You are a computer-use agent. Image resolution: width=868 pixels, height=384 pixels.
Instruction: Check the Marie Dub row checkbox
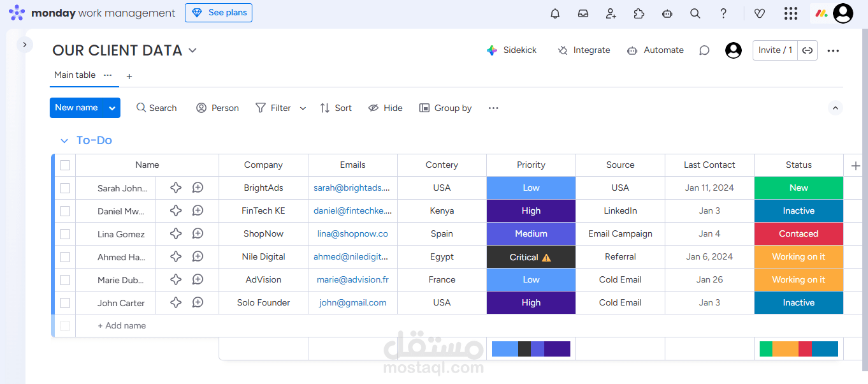[x=65, y=280]
